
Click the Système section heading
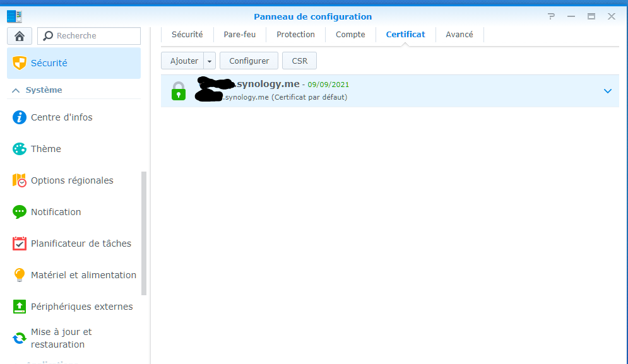point(44,90)
